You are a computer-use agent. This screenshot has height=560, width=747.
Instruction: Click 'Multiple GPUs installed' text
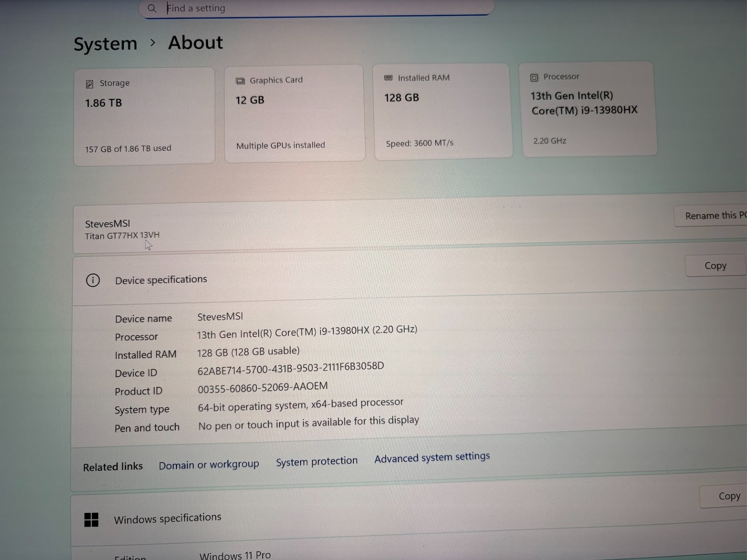(281, 146)
